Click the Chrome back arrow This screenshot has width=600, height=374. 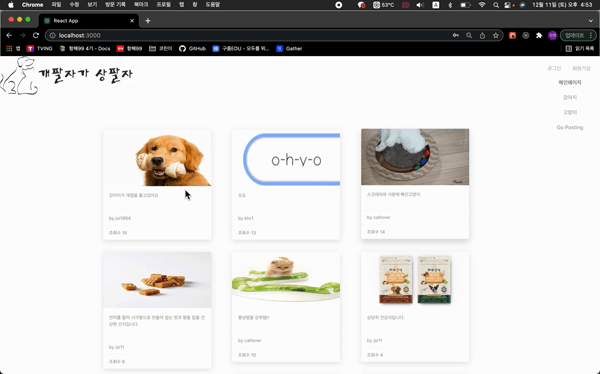tap(9, 35)
